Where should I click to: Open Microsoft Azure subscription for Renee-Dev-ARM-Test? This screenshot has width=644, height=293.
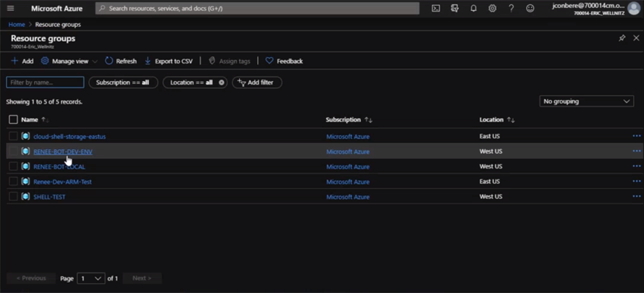348,182
